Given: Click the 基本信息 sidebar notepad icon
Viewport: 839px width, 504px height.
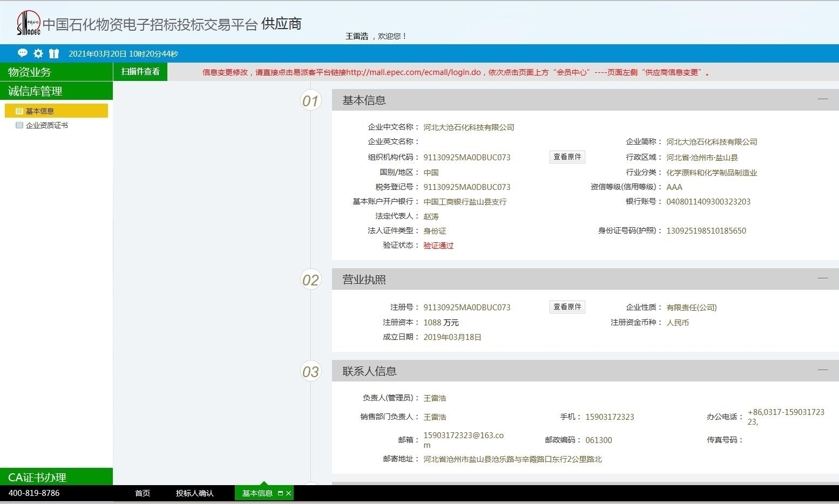Looking at the screenshot, I should [19, 111].
